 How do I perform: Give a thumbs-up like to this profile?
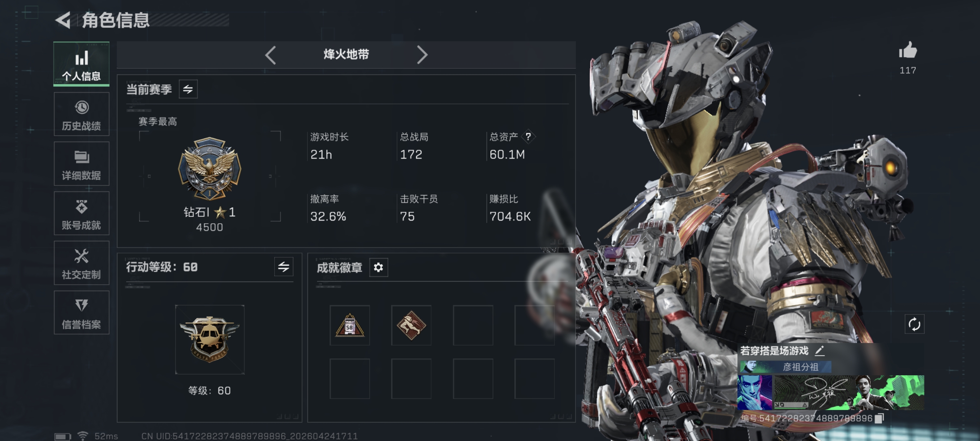pos(908,51)
